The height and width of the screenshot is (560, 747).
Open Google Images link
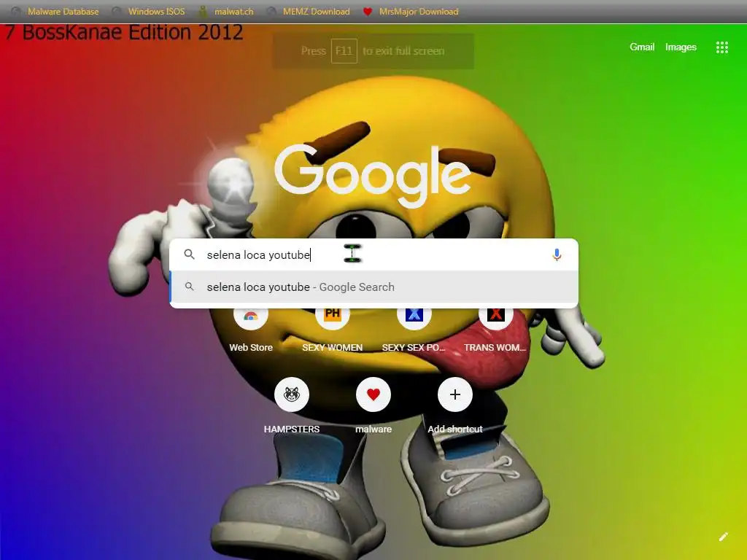point(681,47)
